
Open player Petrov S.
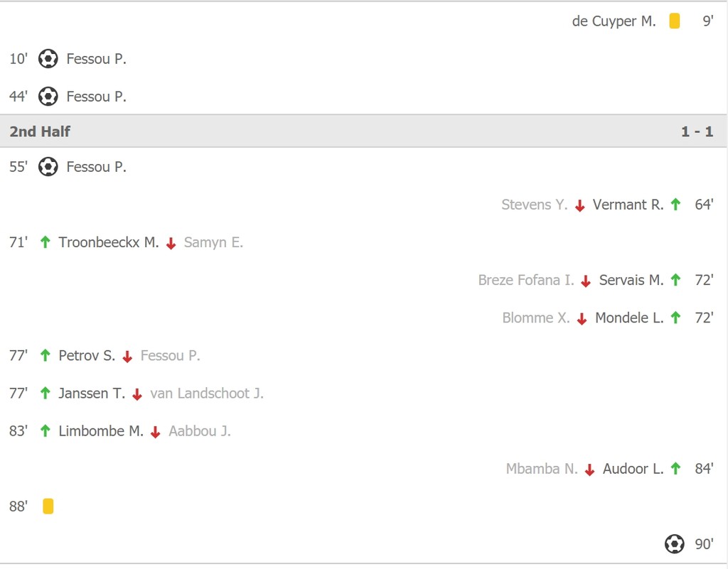point(87,355)
